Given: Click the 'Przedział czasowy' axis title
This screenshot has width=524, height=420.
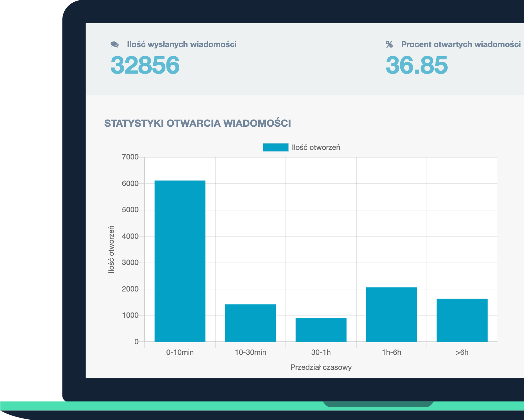Looking at the screenshot, I should pos(321,367).
